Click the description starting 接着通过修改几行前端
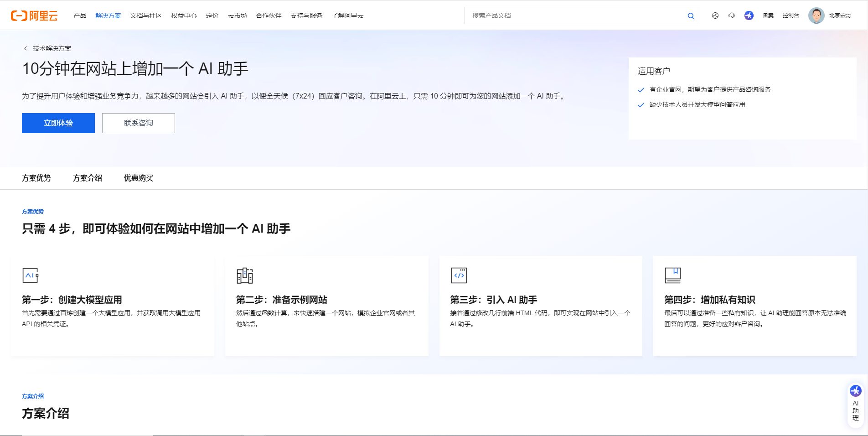Viewport: 868px width, 436px height. click(540, 318)
